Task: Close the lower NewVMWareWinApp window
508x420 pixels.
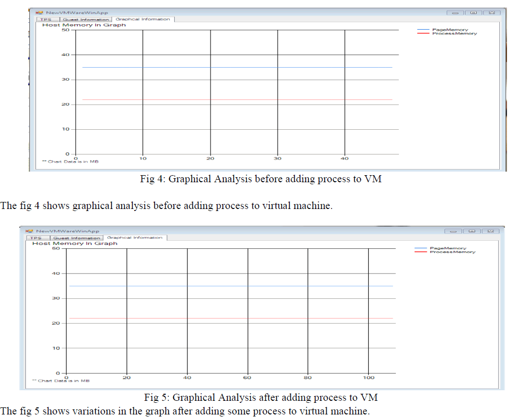Action: (x=490, y=231)
